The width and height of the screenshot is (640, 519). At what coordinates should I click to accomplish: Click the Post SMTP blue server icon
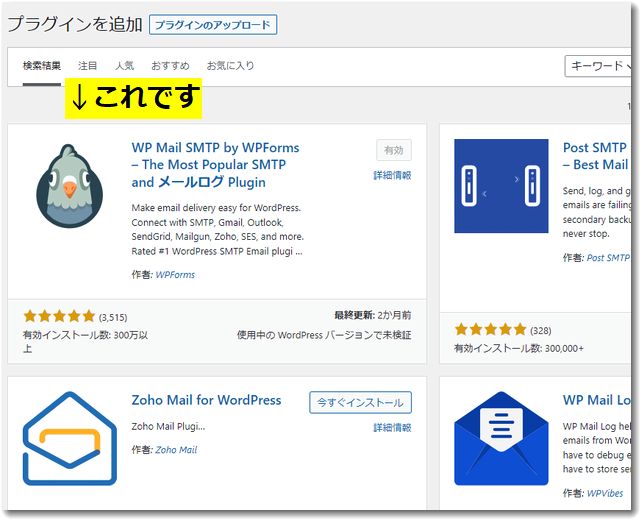(x=501, y=186)
